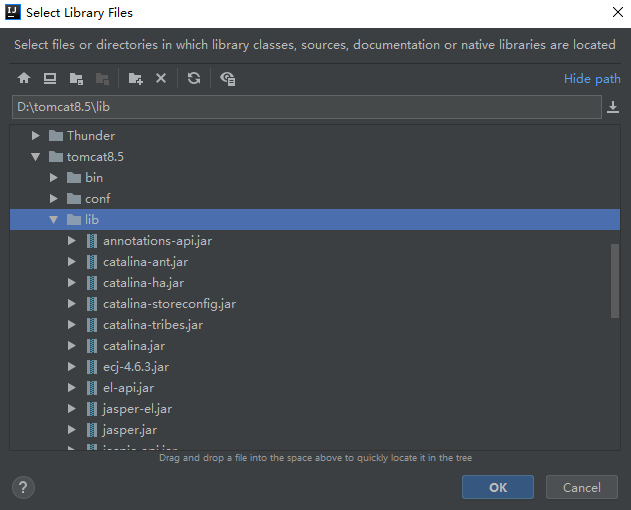This screenshot has height=510, width=631.
Task: Close the Select Library Files dialog
Action: (618, 12)
